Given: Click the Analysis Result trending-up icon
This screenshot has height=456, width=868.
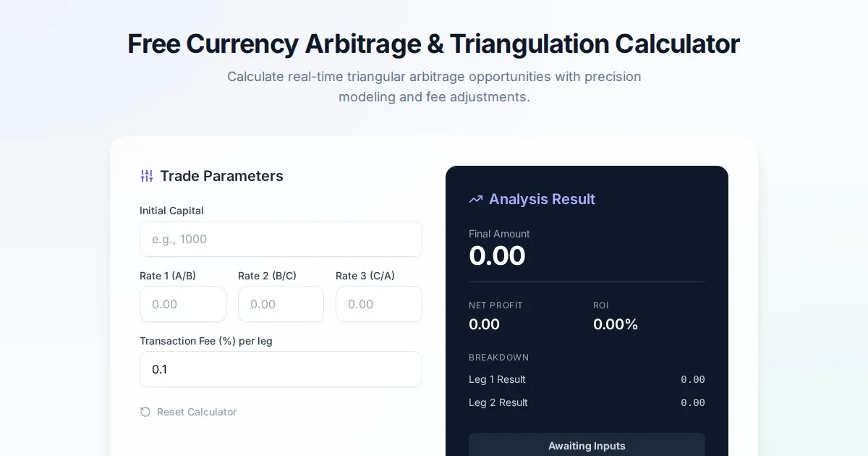Looking at the screenshot, I should coord(475,199).
